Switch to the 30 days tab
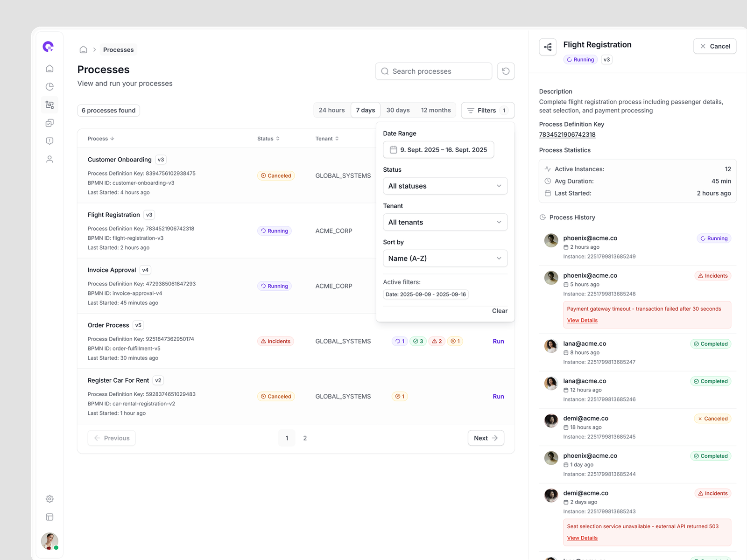 coord(398,110)
